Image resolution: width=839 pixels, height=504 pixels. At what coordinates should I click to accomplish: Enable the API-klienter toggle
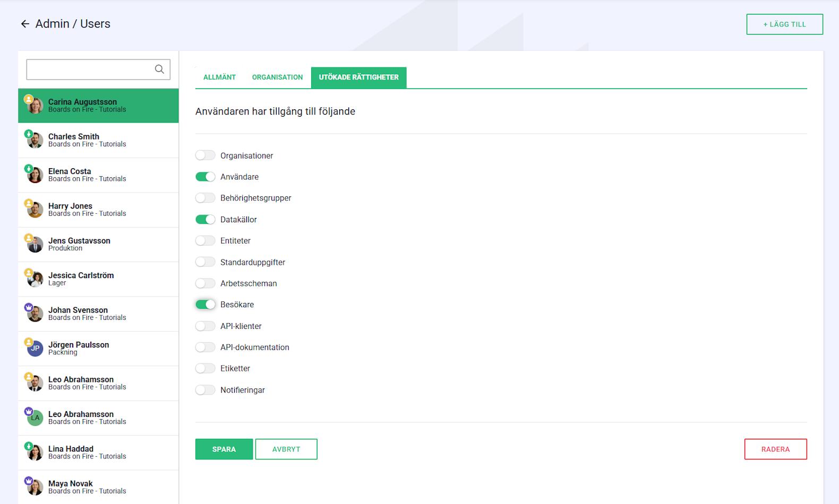[x=205, y=326]
